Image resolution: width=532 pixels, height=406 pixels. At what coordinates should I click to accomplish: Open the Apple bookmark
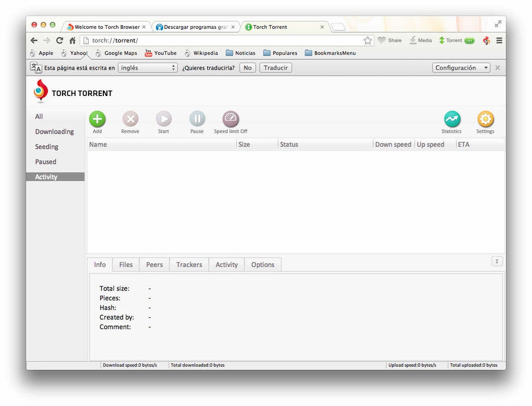41,53
